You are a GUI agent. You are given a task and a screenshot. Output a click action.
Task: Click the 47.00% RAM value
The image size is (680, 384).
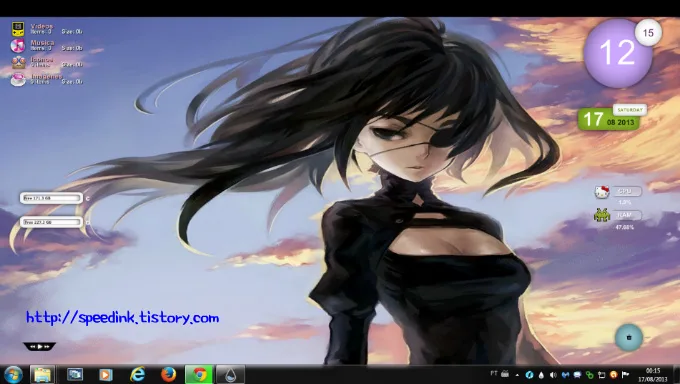click(x=624, y=227)
